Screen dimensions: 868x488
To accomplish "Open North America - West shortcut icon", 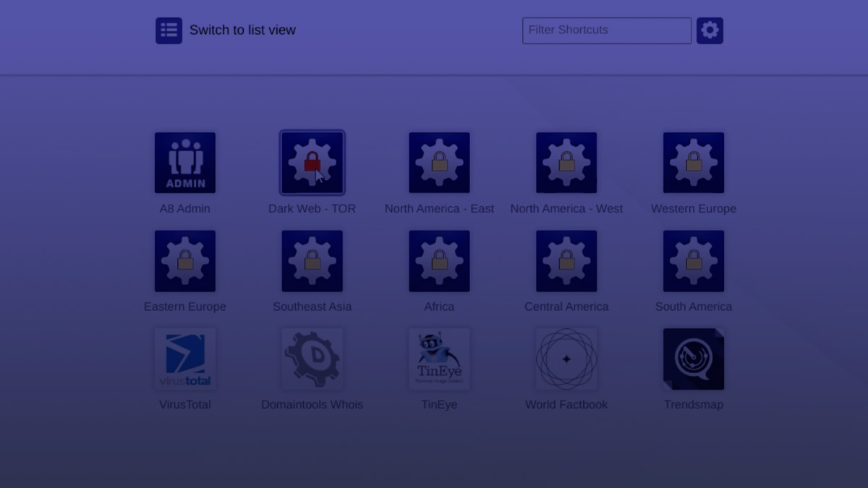I will click(x=566, y=163).
